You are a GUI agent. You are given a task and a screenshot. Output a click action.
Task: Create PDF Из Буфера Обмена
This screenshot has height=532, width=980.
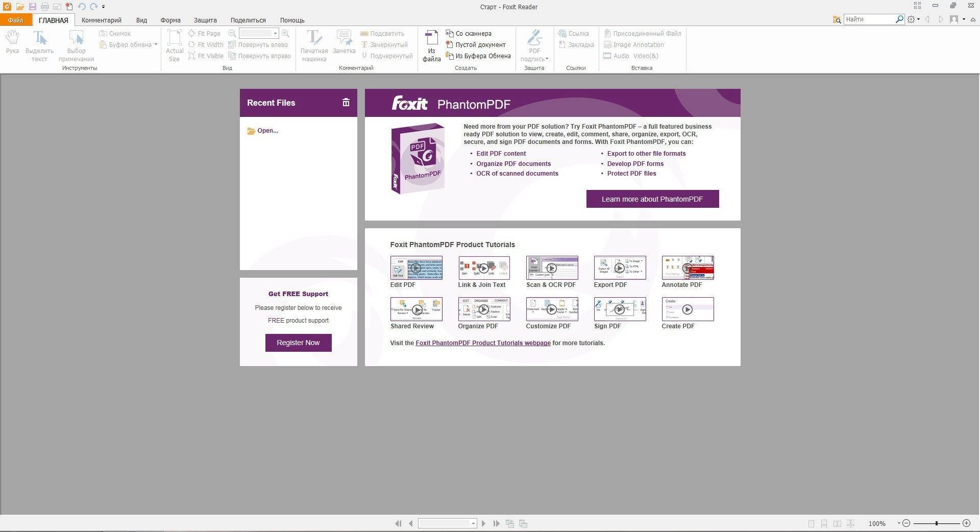tap(478, 56)
